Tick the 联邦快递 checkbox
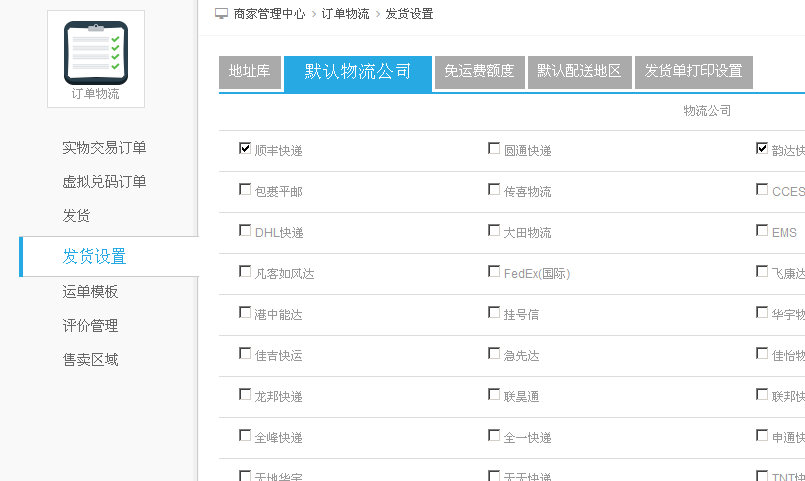This screenshot has height=481, width=805. [x=762, y=395]
